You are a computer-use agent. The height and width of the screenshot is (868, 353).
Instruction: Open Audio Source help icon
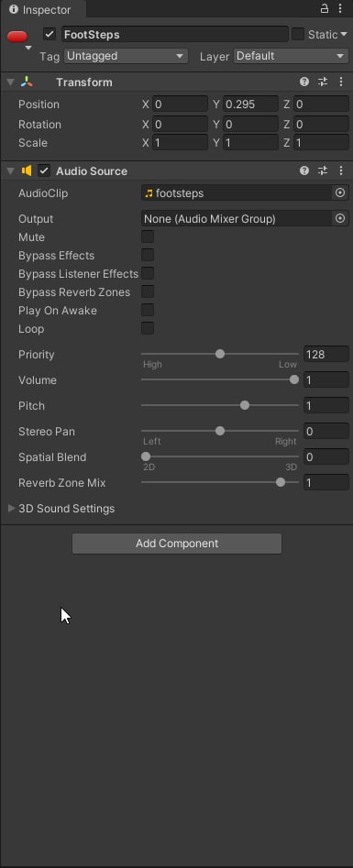(304, 170)
